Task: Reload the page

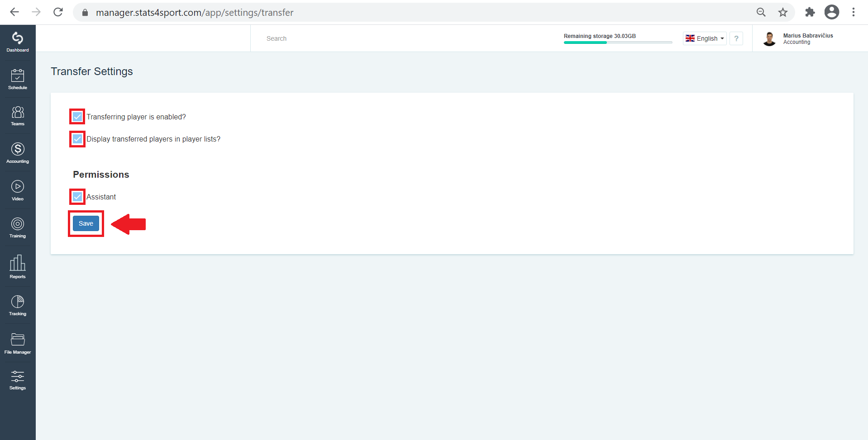Action: [58, 12]
